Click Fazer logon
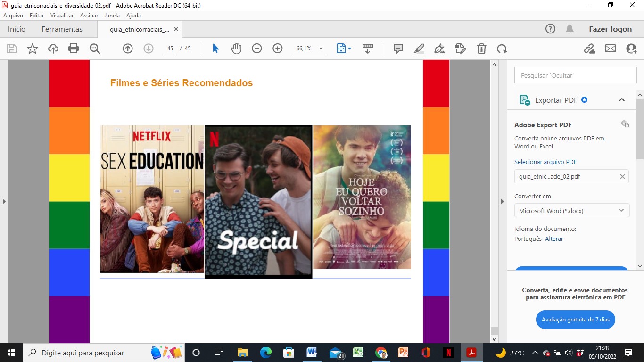This screenshot has width=644, height=362. (x=610, y=29)
